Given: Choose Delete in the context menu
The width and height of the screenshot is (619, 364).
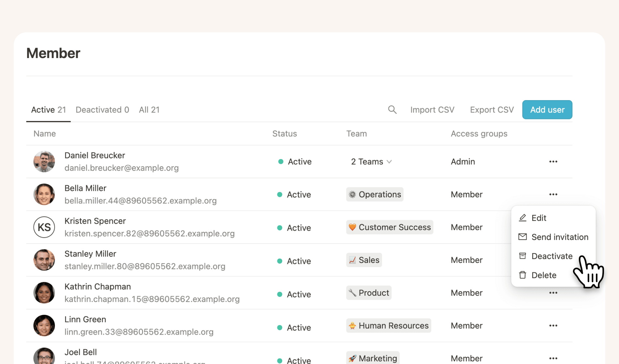Looking at the screenshot, I should tap(544, 275).
